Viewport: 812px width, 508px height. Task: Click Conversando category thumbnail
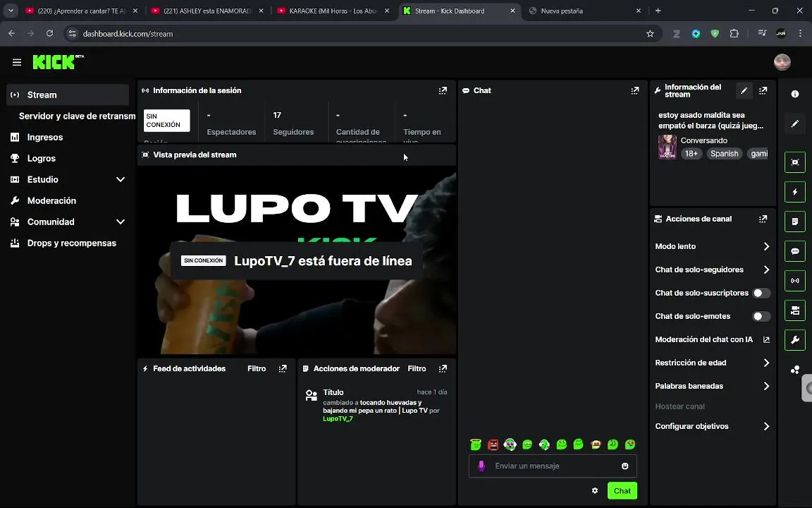point(667,147)
